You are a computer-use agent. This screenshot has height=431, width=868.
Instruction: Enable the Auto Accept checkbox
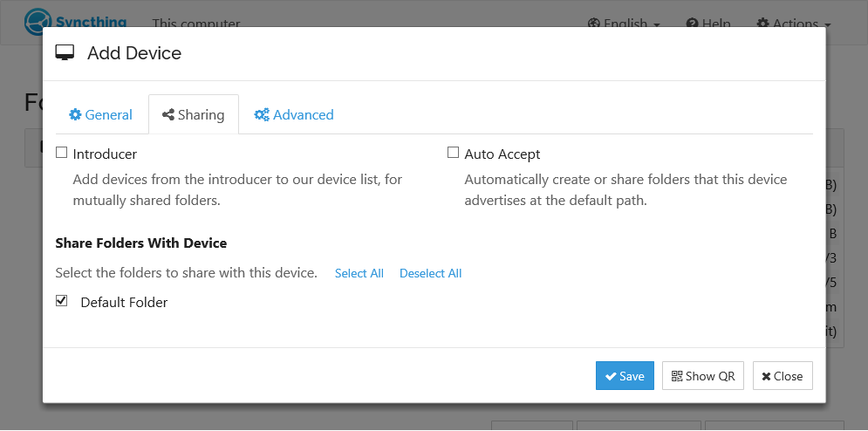(x=453, y=153)
